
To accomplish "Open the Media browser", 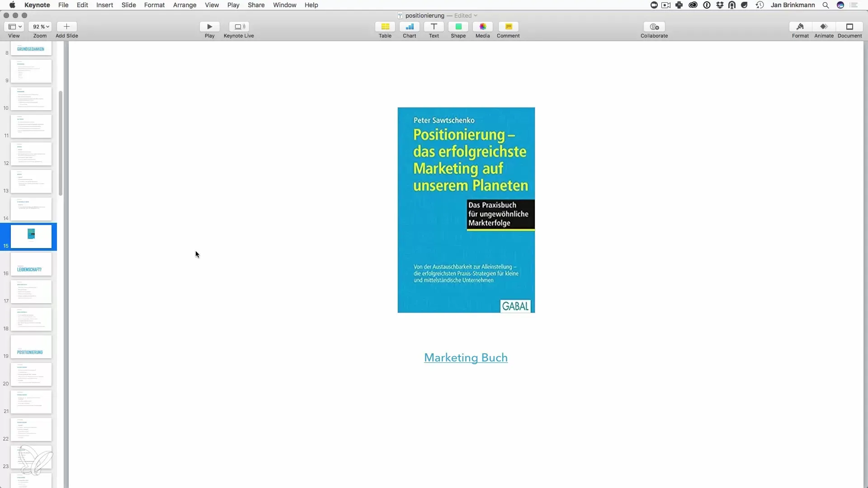I will [483, 27].
